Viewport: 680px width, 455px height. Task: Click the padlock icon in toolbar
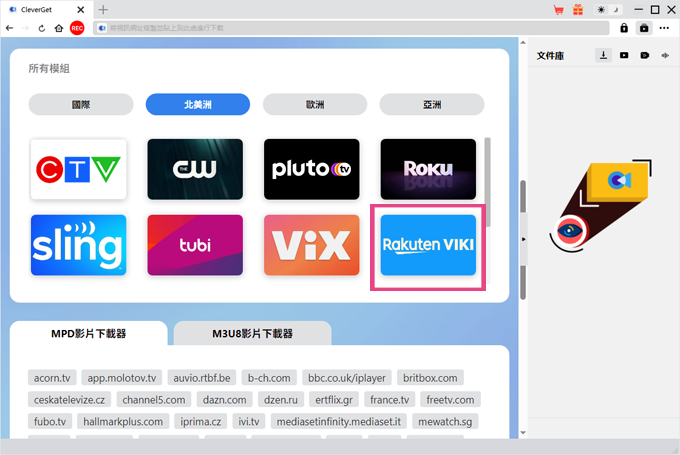[x=624, y=28]
